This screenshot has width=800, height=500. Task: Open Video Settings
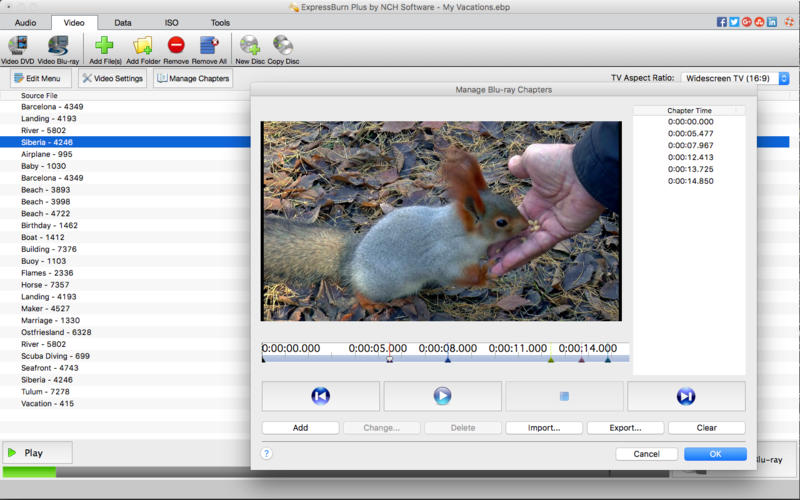[x=113, y=78]
